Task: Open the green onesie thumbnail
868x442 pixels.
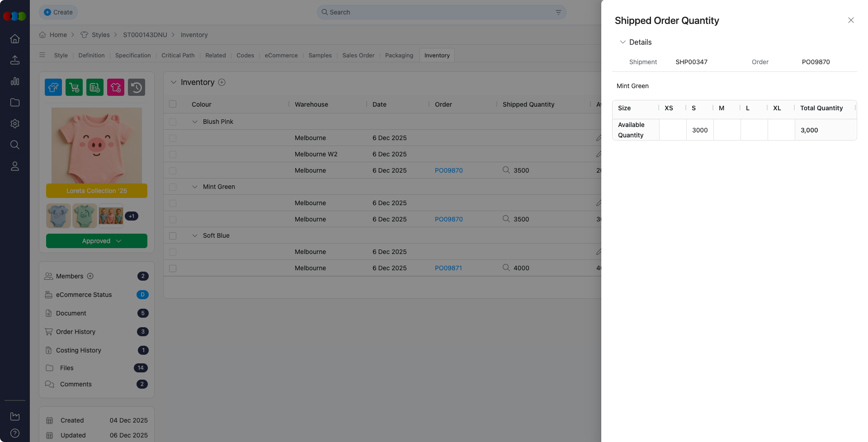Action: point(85,216)
